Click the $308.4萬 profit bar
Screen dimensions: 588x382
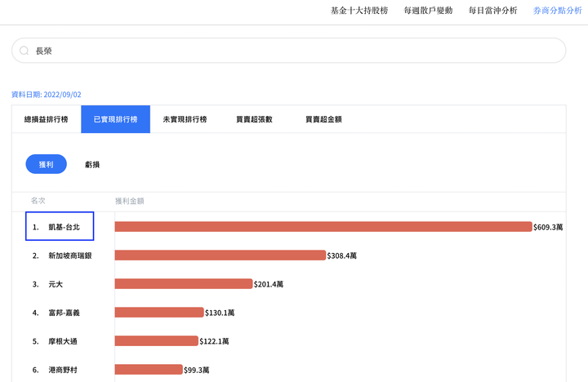pos(220,255)
